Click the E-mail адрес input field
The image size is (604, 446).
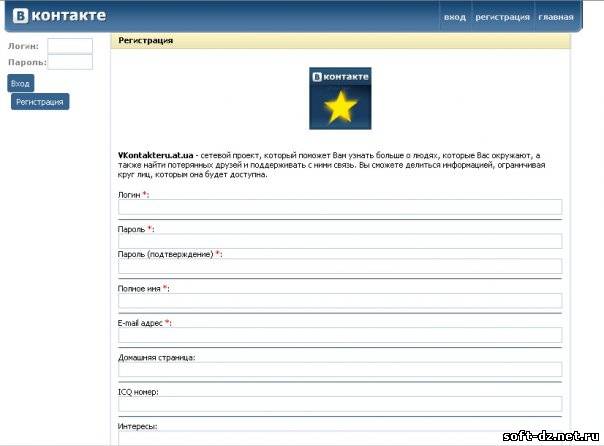[340, 335]
